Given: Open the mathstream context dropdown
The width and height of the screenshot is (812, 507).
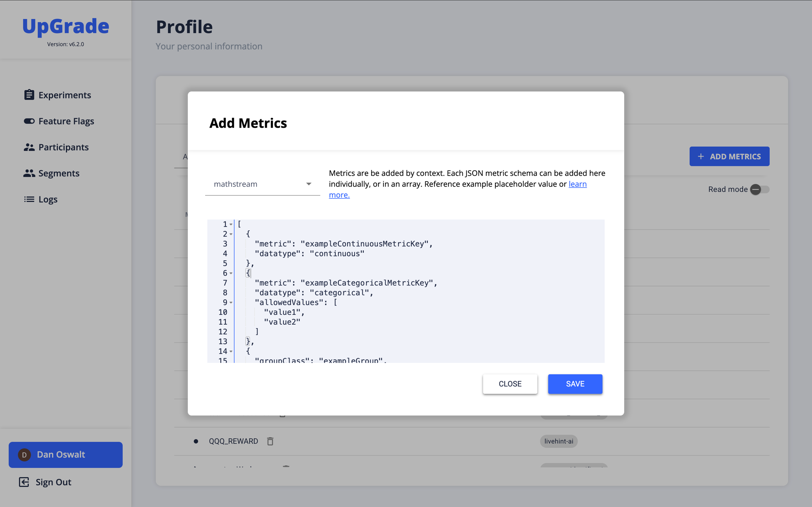Looking at the screenshot, I should point(263,184).
